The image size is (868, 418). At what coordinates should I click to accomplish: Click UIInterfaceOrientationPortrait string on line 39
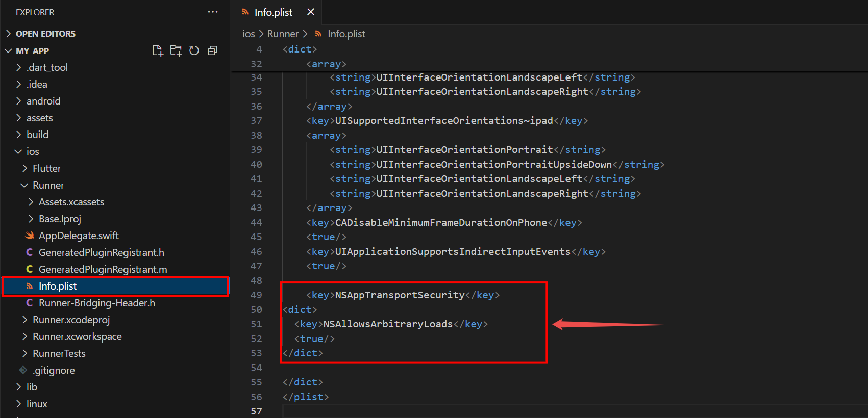[x=464, y=150]
